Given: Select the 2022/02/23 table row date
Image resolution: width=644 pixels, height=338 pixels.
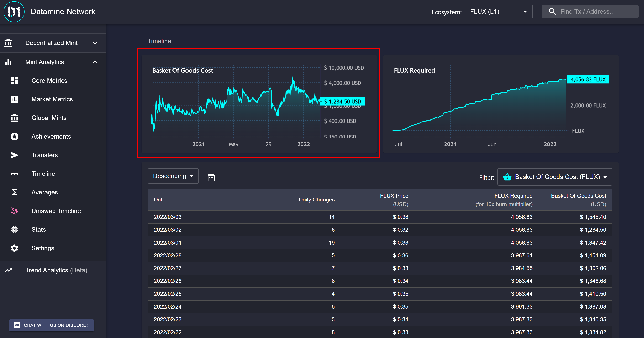Looking at the screenshot, I should [x=167, y=320].
